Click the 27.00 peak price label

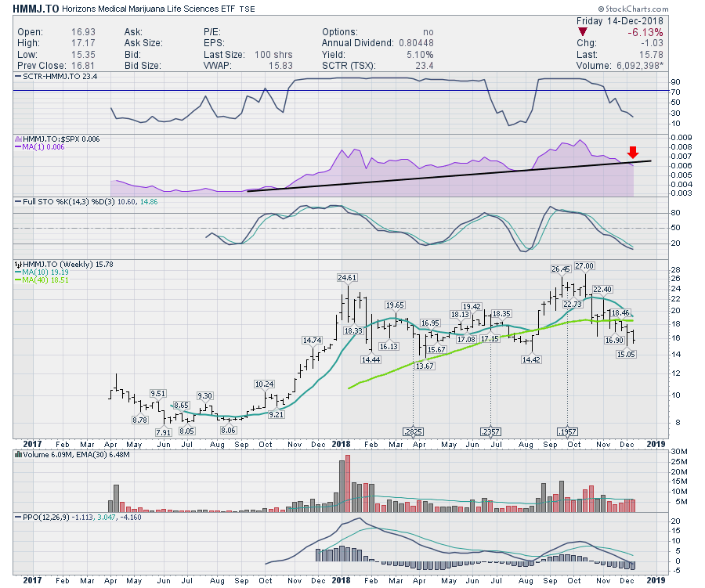pos(584,266)
